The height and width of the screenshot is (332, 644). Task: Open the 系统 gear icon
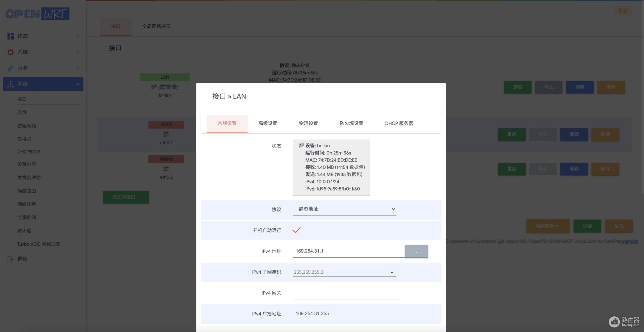point(11,52)
